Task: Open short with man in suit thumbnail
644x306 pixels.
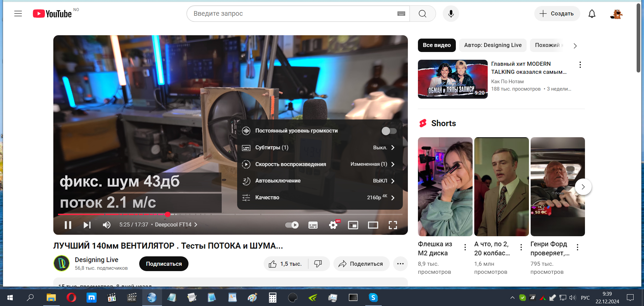Action: point(501,187)
